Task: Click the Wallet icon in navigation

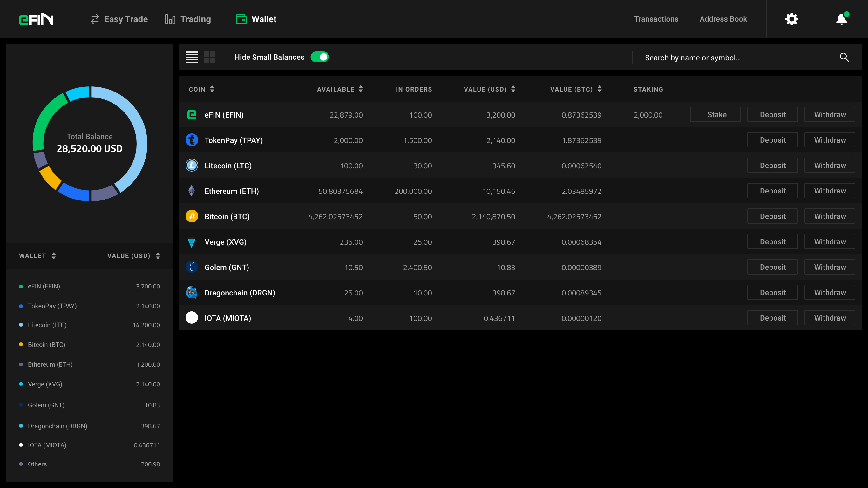Action: coord(241,19)
